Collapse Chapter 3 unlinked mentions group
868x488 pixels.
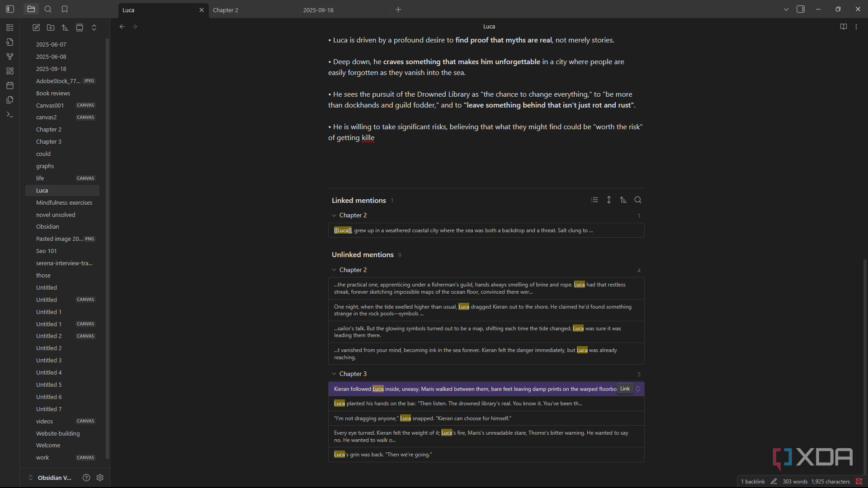(334, 374)
